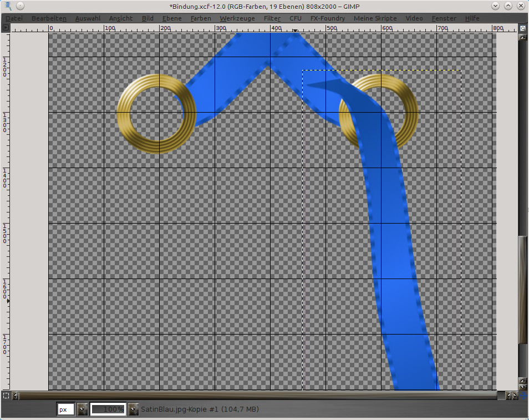529x420 pixels.
Task: Click the horizontal scrollbar left arrow
Action: click(15, 396)
